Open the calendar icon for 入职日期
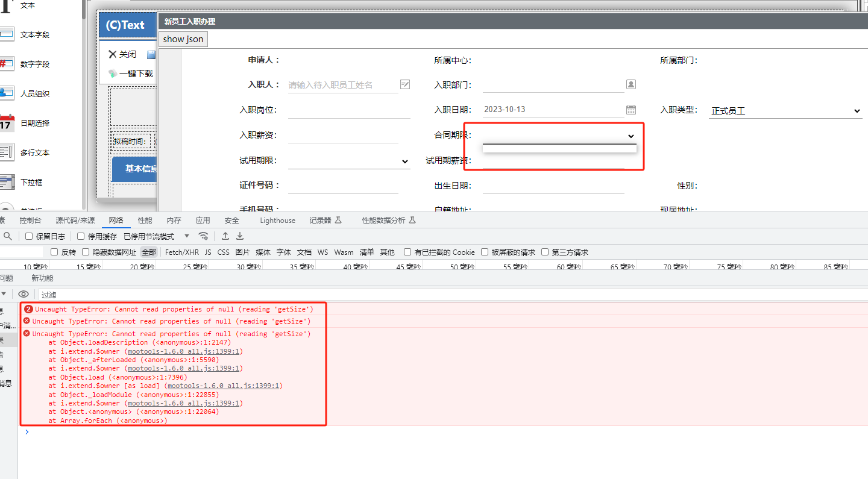The width and height of the screenshot is (868, 479). point(631,110)
